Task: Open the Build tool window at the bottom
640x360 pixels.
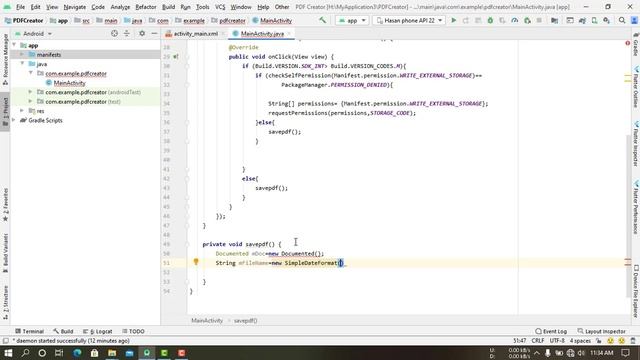Action: tap(63, 331)
